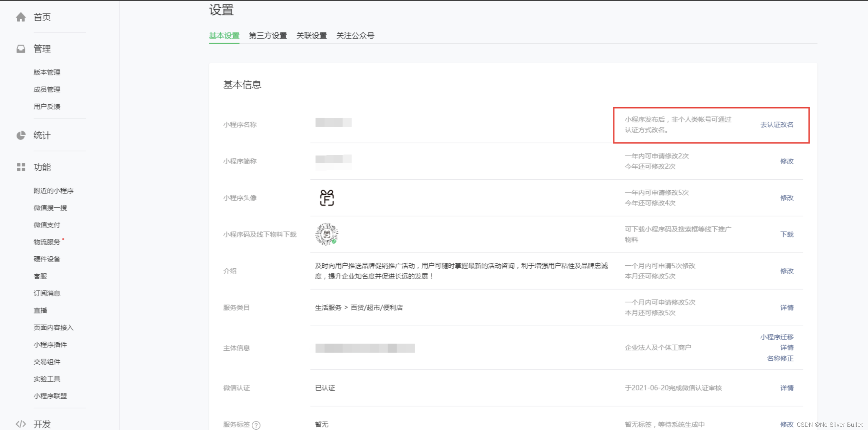Click the 于2021-06-20完成微信认证审核 text
The width and height of the screenshot is (868, 430).
point(673,388)
